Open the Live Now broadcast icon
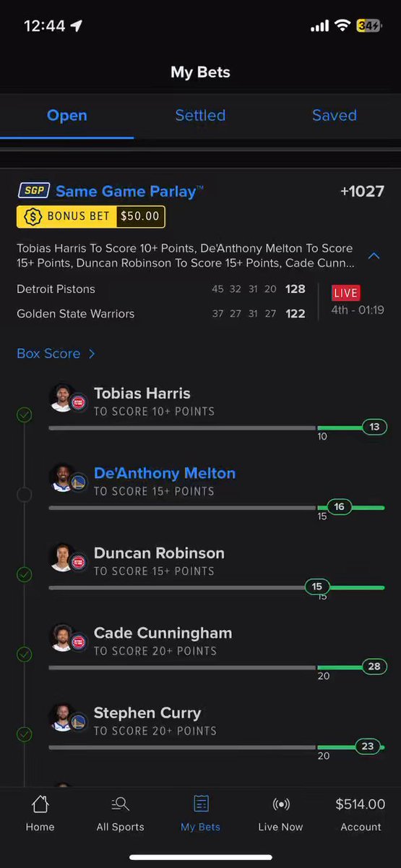Viewport: 401px width, 868px height. [x=281, y=804]
